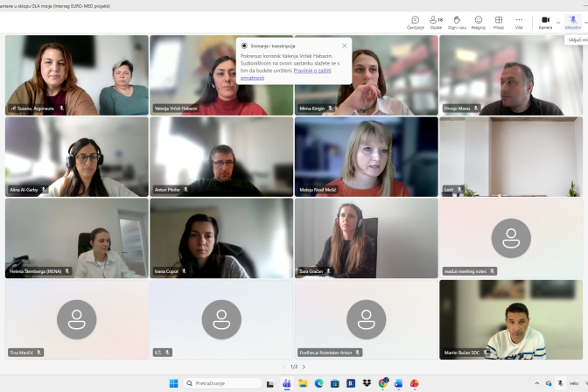Select the Suzana, Argonauta video tile
The width and height of the screenshot is (588, 392).
76,75
